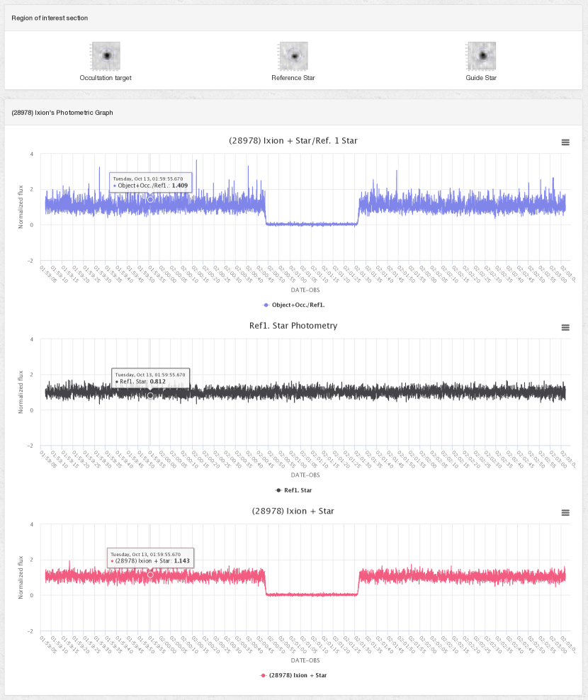Viewport: 588px width, 700px height.
Task: Click the 'Guide Star' label
Action: pos(481,78)
